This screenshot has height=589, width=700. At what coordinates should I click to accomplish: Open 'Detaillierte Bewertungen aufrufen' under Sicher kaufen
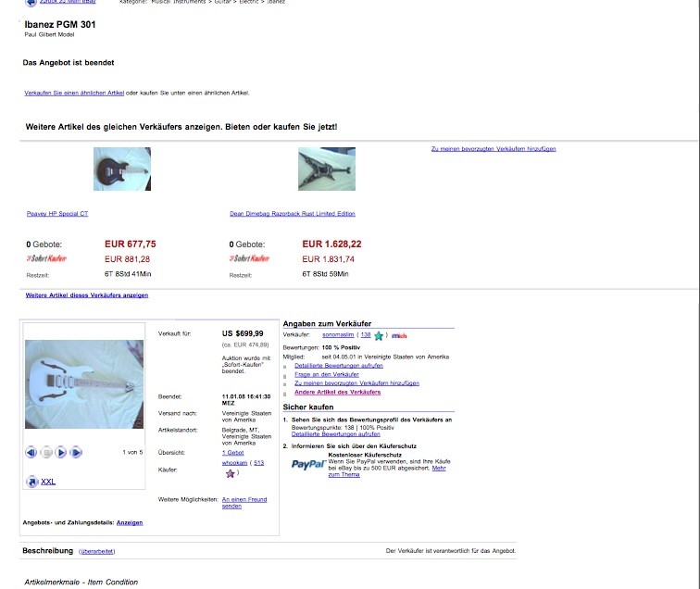point(336,434)
